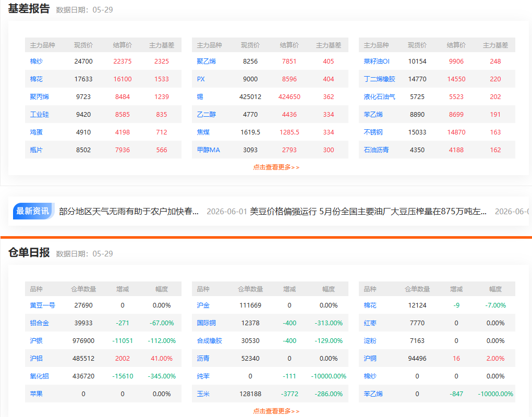
Task: Open the 焦煤 commodity link
Action: tap(203, 132)
